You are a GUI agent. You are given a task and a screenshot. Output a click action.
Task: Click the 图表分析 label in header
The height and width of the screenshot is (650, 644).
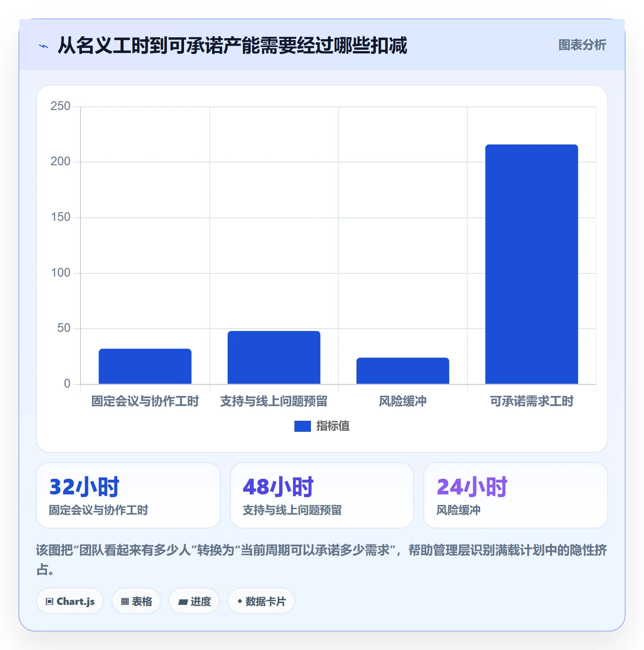[582, 45]
